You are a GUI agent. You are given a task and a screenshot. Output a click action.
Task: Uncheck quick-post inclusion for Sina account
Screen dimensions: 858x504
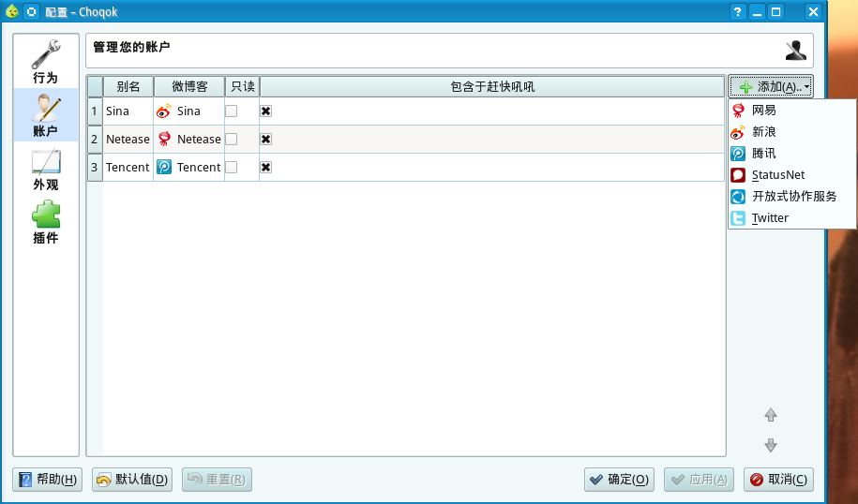click(266, 111)
